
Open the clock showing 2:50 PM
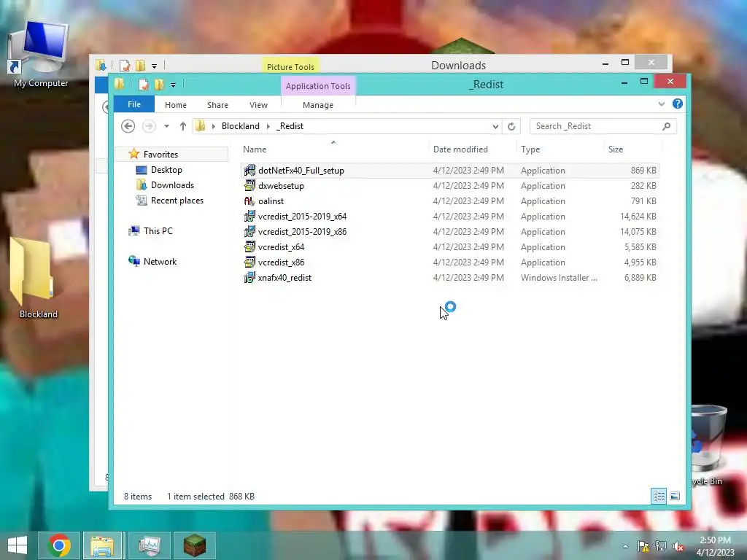pos(715,546)
